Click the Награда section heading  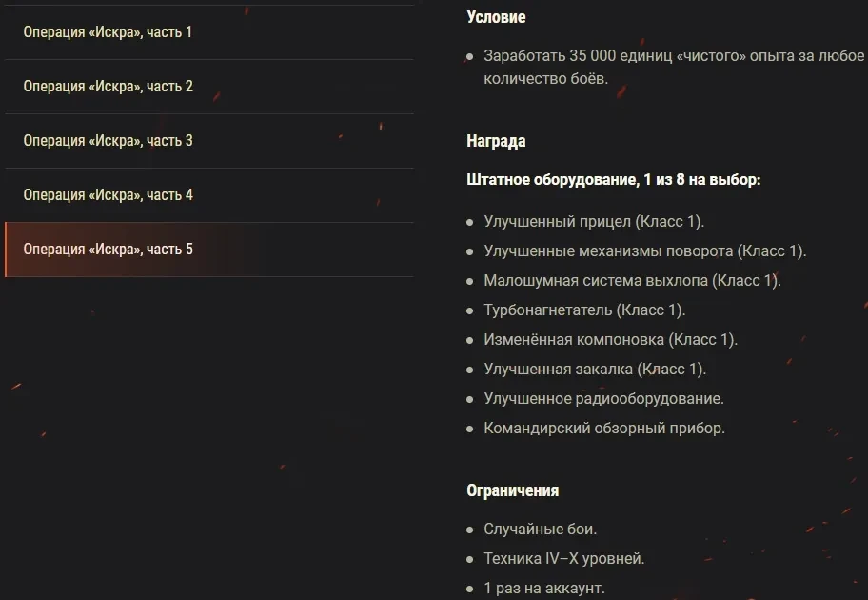click(496, 141)
